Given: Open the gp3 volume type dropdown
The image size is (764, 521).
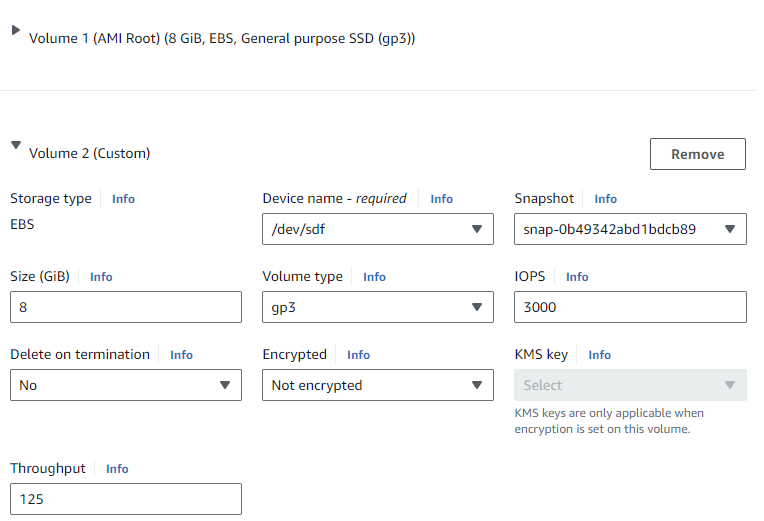Looking at the screenshot, I should point(378,307).
